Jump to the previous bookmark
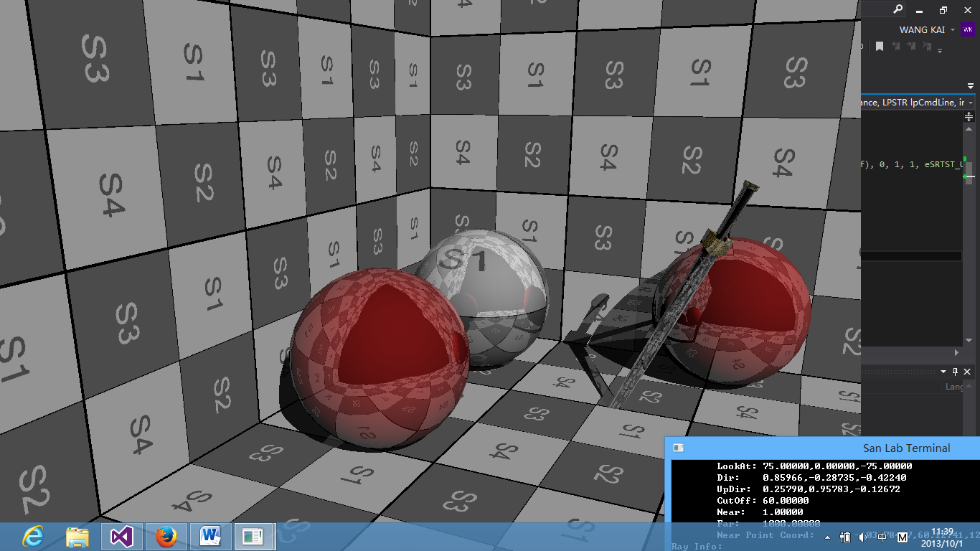The image size is (980, 551). click(896, 46)
